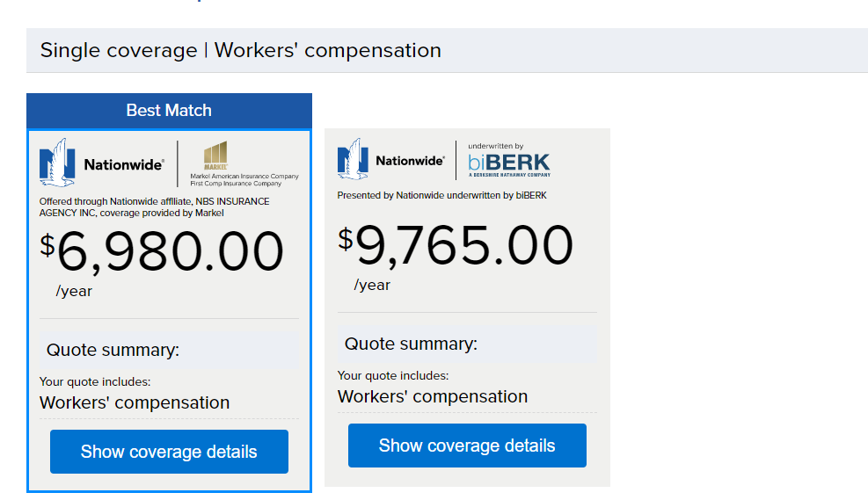Image resolution: width=868 pixels, height=500 pixels.
Task: Click 'Presented by Nationwide underwritten by biBERK' text
Action: point(441,195)
